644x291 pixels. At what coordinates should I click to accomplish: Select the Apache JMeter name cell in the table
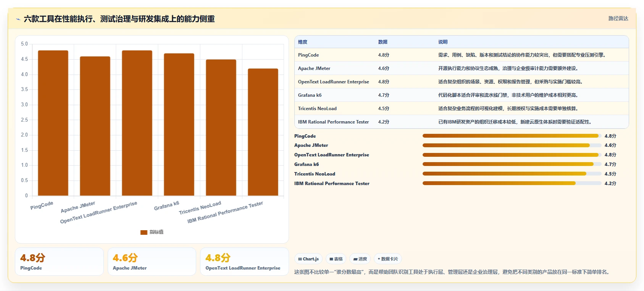(x=314, y=68)
